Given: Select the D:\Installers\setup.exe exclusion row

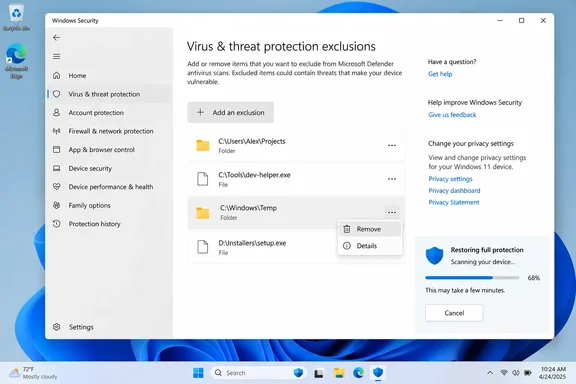Looking at the screenshot, I should [296, 247].
